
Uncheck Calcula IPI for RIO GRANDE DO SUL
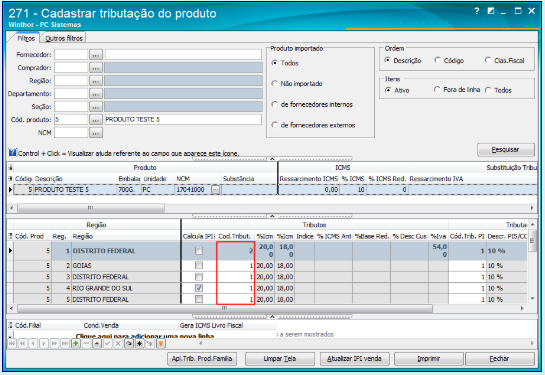pyautogui.click(x=199, y=288)
